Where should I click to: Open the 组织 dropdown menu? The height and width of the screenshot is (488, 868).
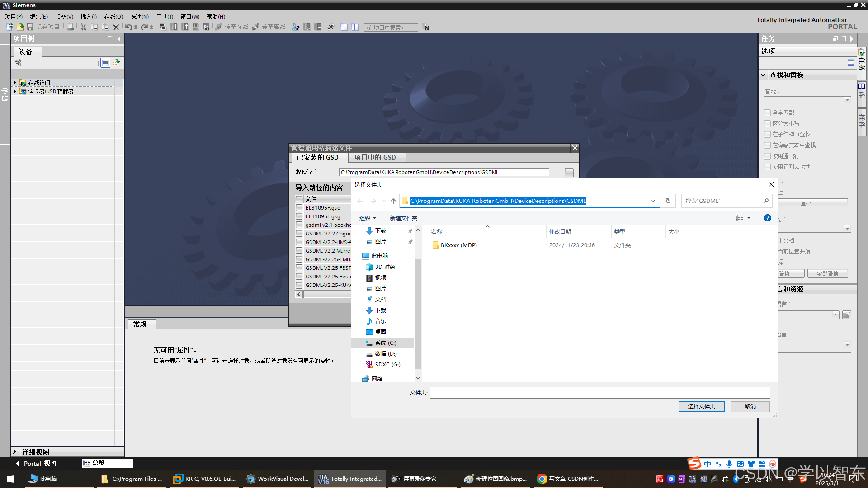367,218
